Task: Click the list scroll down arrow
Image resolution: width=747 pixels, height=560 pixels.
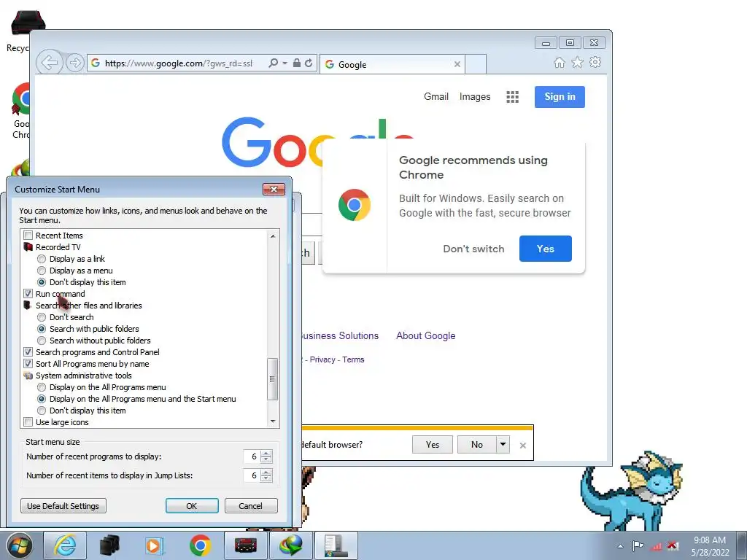Action: [273, 421]
